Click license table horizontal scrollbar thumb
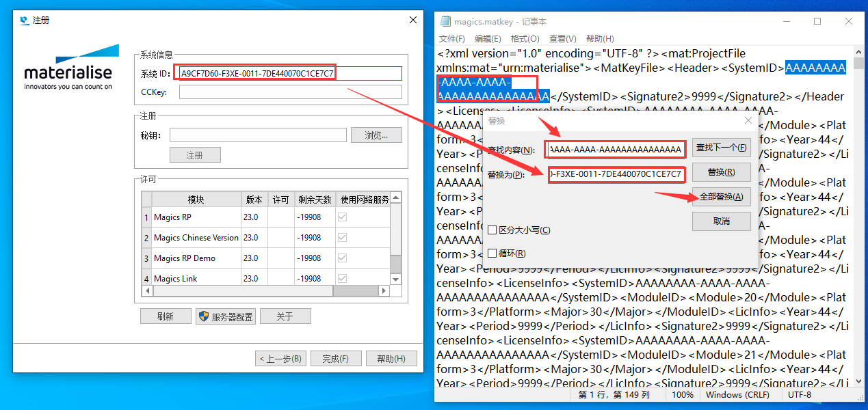 [242, 290]
